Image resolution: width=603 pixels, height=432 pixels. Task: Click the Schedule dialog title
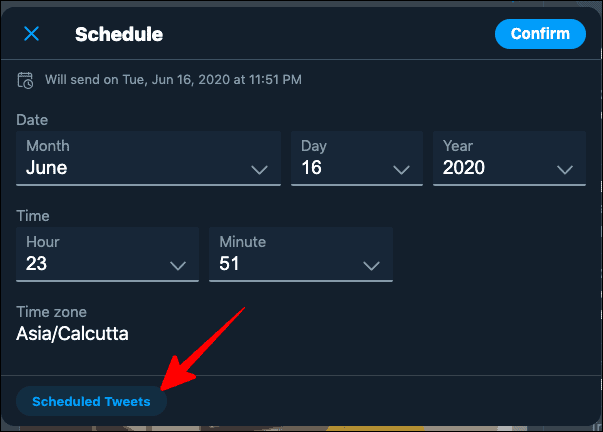[x=119, y=34]
